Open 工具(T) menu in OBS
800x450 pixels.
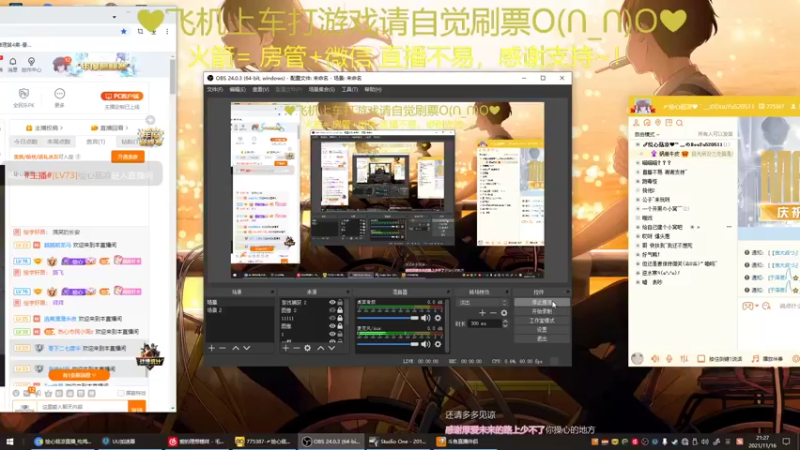(x=349, y=90)
